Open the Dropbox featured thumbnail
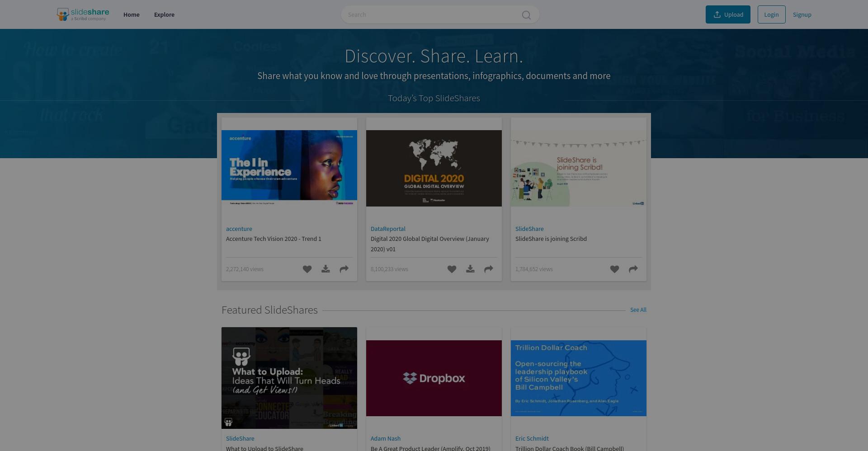The width and height of the screenshot is (868, 451). pos(434,378)
